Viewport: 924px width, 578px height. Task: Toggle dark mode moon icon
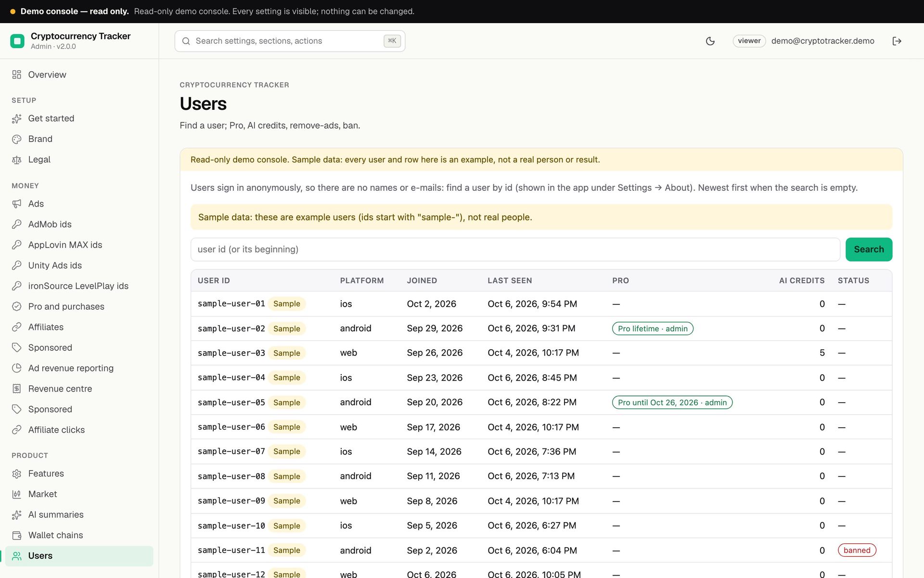click(710, 41)
